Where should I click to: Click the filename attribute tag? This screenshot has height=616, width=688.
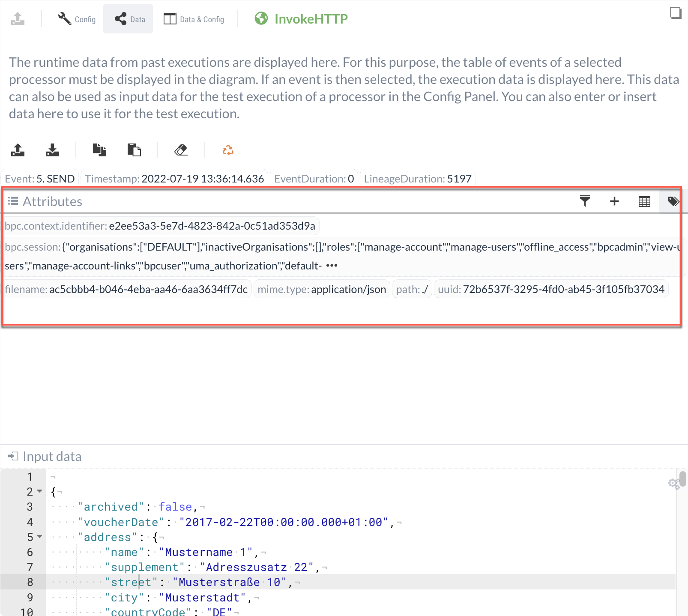126,289
